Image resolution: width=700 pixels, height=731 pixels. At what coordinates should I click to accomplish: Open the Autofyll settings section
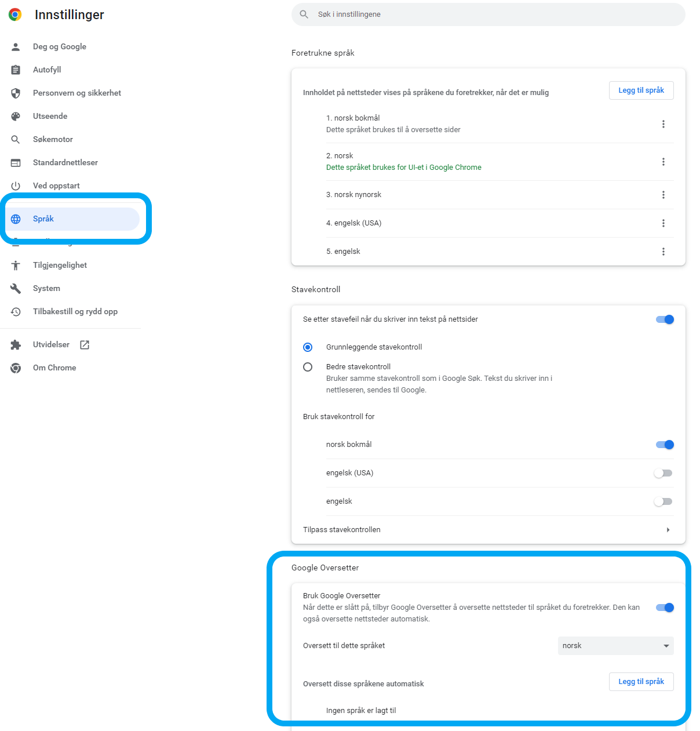(x=47, y=70)
